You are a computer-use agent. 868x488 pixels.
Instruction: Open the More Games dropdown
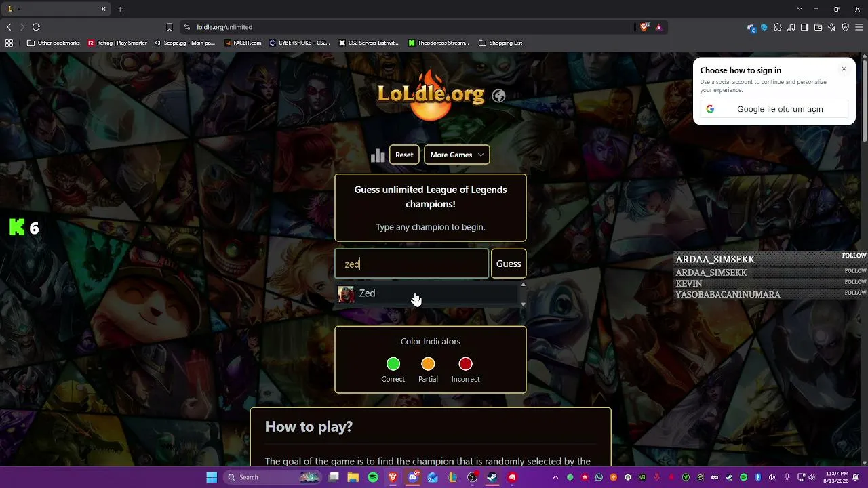tap(457, 155)
